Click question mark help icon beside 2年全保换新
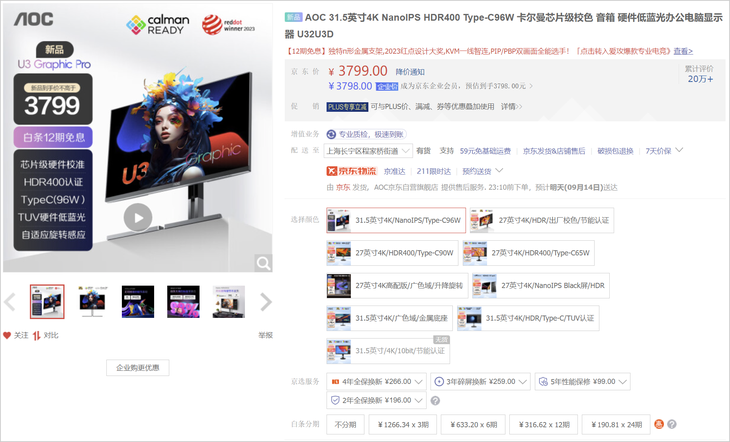The width and height of the screenshot is (730, 442). (x=435, y=401)
